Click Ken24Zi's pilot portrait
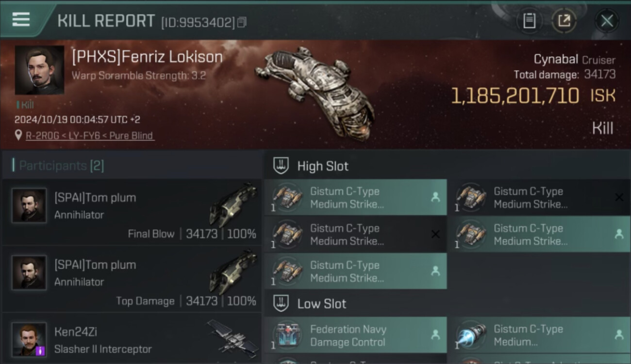Viewport: 631px width, 364px height. pos(29,340)
